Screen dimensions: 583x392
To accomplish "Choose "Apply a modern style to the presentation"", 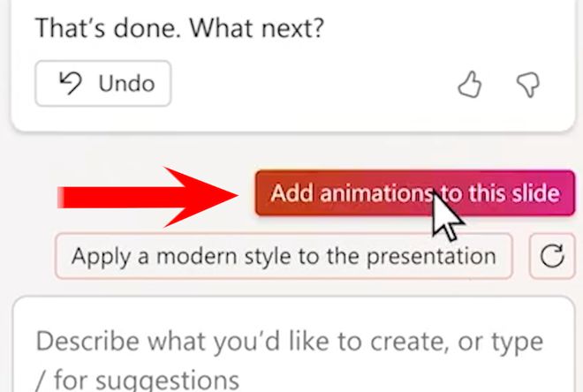I will coord(284,257).
